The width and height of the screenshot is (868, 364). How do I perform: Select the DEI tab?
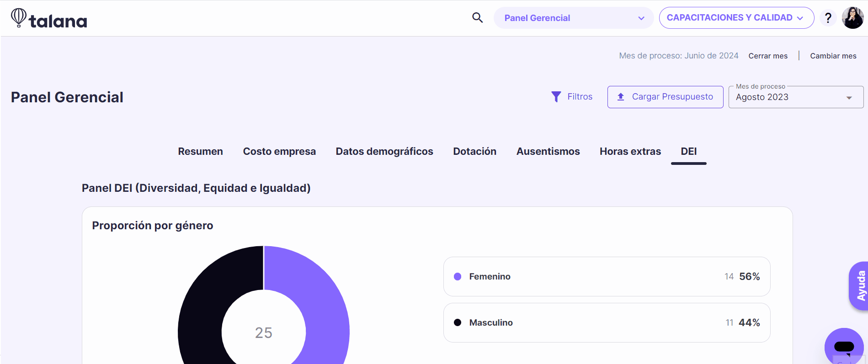pos(689,152)
